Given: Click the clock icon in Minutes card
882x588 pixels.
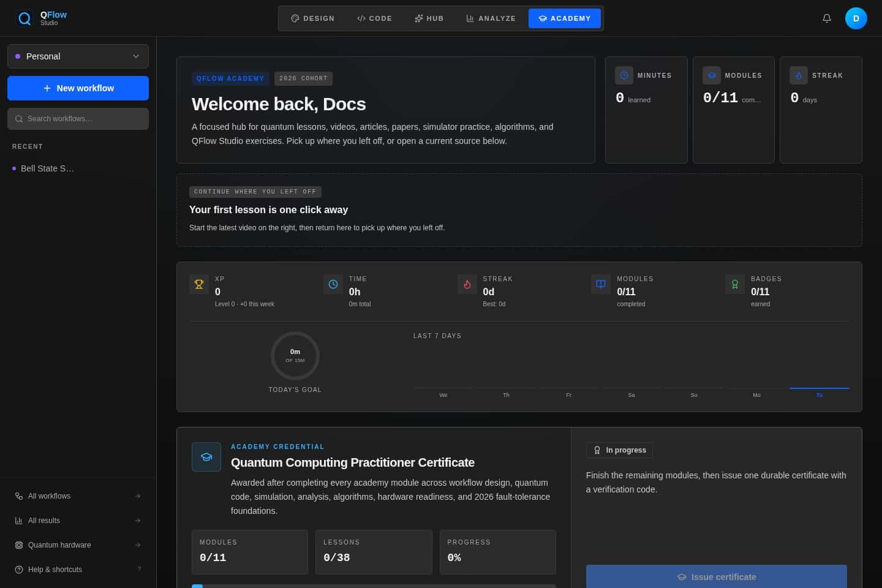Looking at the screenshot, I should coord(624,75).
